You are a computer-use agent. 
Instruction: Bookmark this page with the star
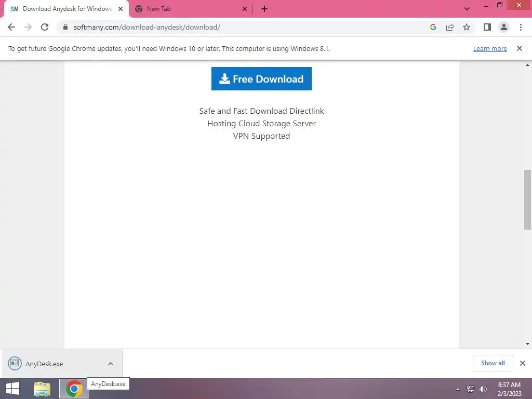click(467, 27)
